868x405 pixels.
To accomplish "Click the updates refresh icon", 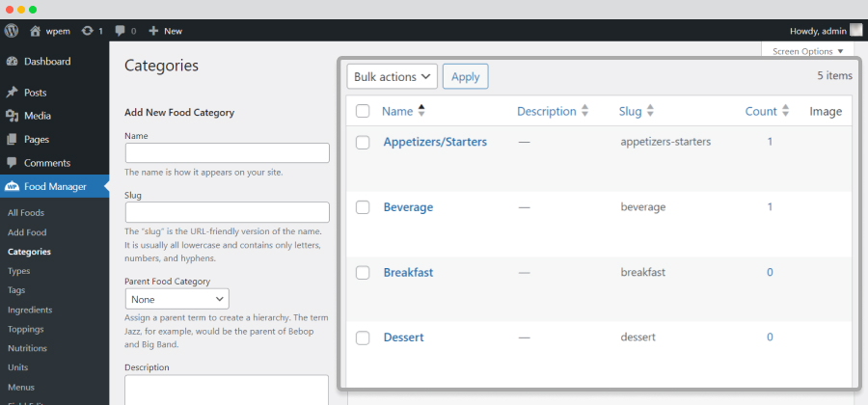I will (x=88, y=31).
